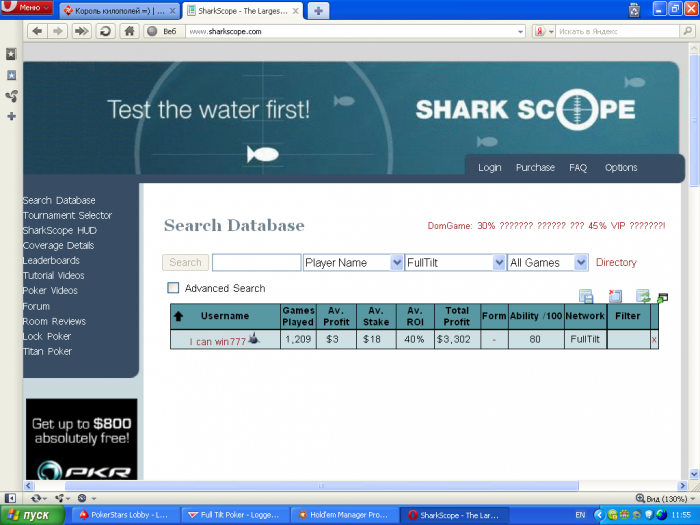Open Coverage Details
The height and width of the screenshot is (525, 700).
click(58, 246)
